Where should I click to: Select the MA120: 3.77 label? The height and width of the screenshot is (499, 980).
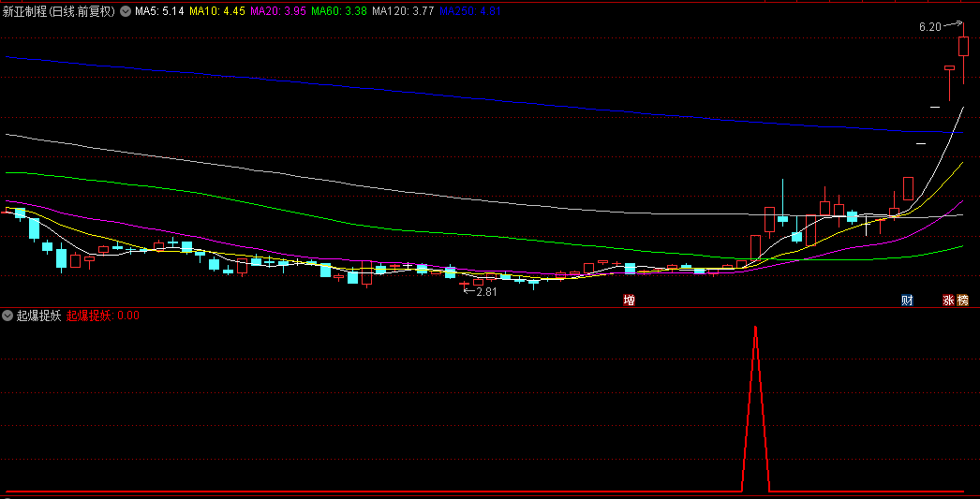click(403, 10)
